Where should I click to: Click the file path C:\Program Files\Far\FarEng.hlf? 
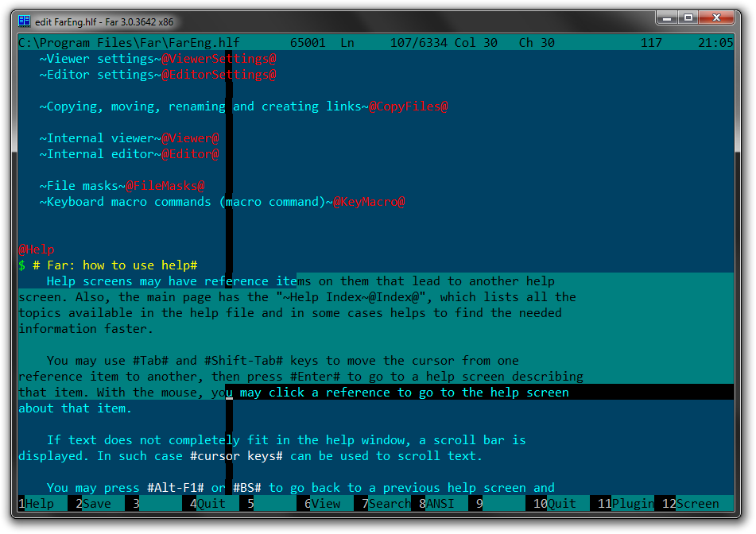129,42
